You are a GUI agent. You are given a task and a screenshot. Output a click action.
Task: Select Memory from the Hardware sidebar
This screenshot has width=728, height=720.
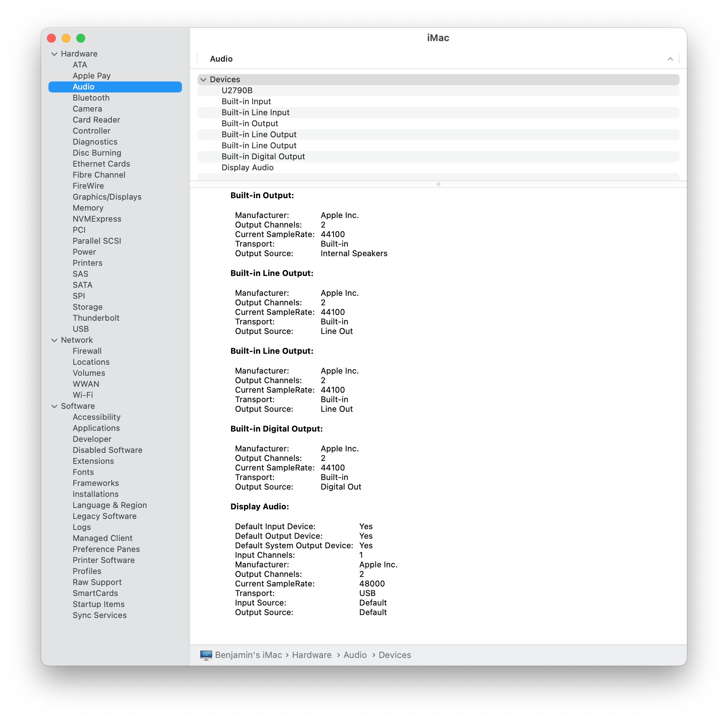coord(88,208)
